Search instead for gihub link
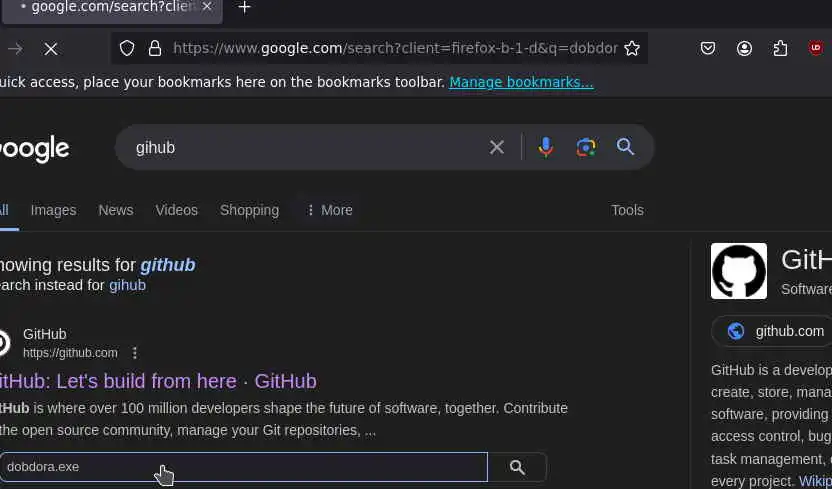 point(127,285)
